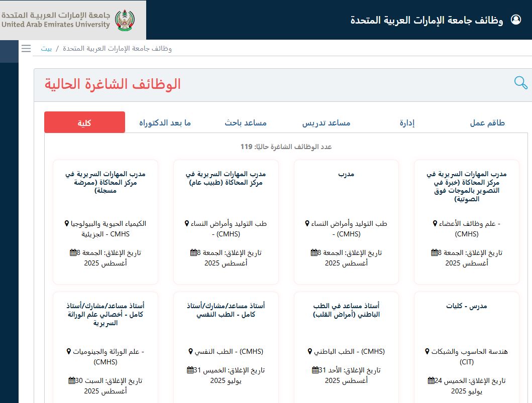This screenshot has height=403, width=532.
Task: Click calendar icon on مدرس - كليات card
Action: tap(431, 380)
